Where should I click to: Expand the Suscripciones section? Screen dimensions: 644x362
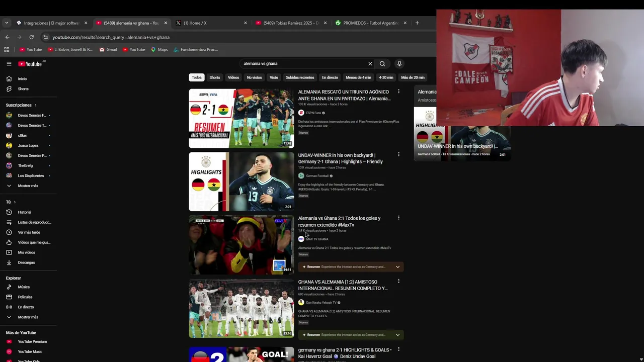(21, 105)
